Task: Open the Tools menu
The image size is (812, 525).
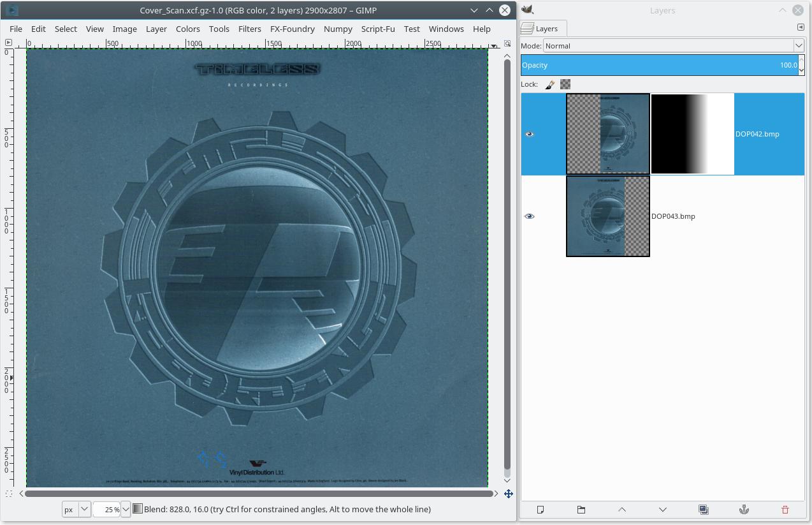Action: coord(219,29)
